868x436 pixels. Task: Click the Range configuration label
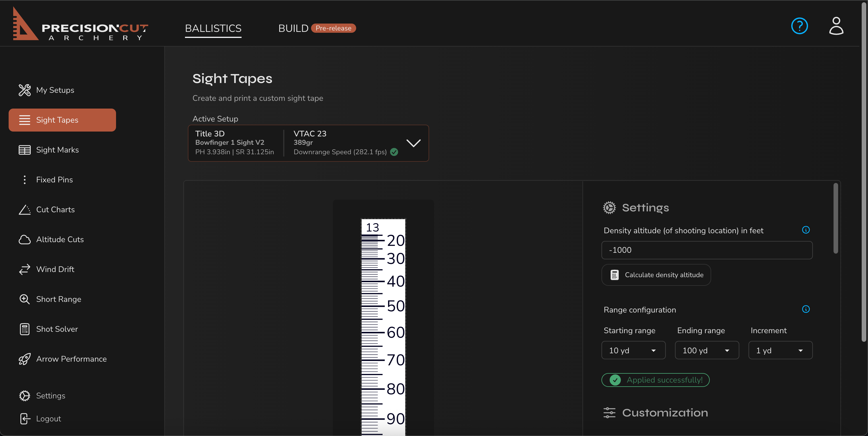(640, 310)
